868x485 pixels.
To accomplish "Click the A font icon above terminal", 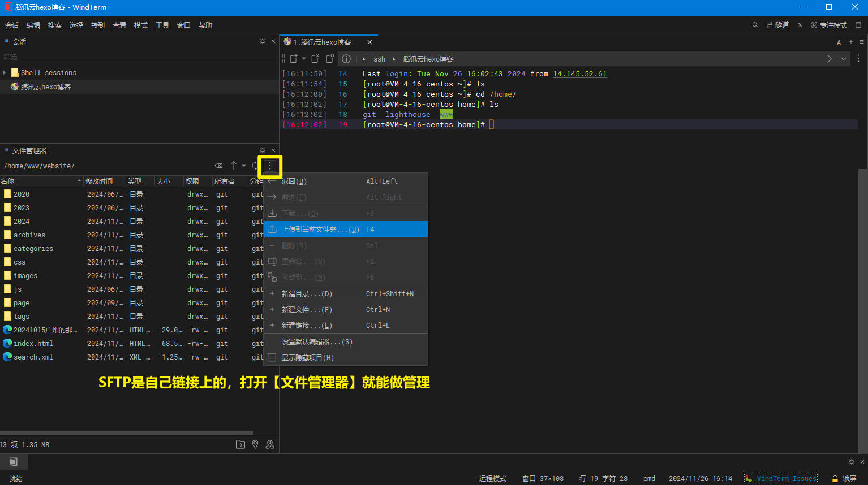I will pos(839,42).
